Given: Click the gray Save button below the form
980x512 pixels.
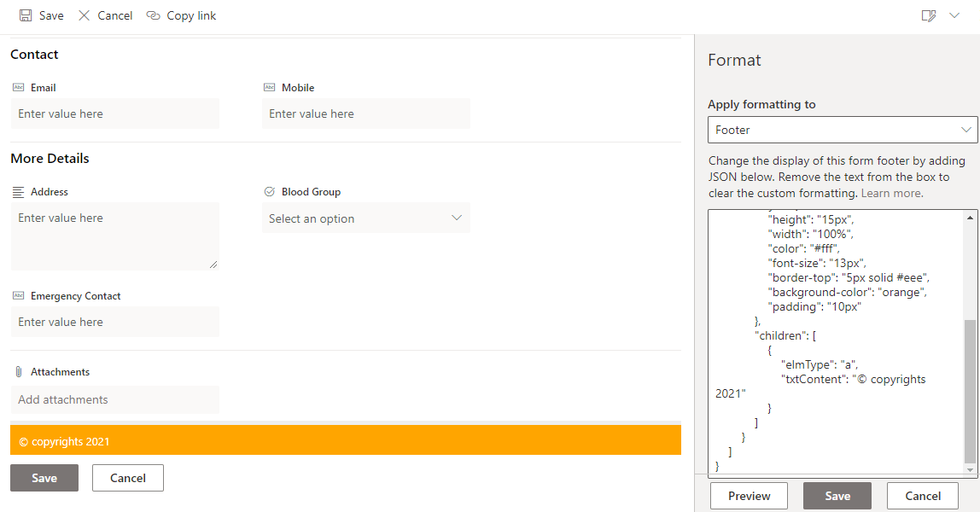Looking at the screenshot, I should 44,478.
